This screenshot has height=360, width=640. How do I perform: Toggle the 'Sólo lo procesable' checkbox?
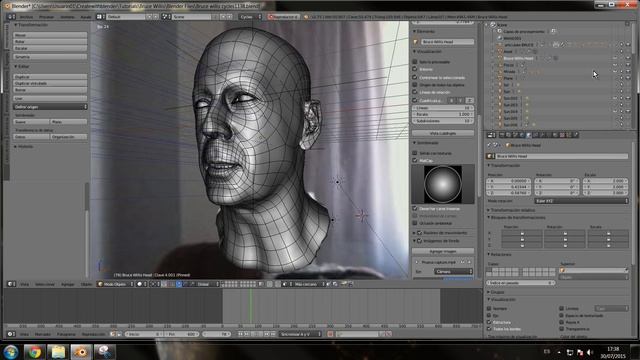click(x=415, y=62)
